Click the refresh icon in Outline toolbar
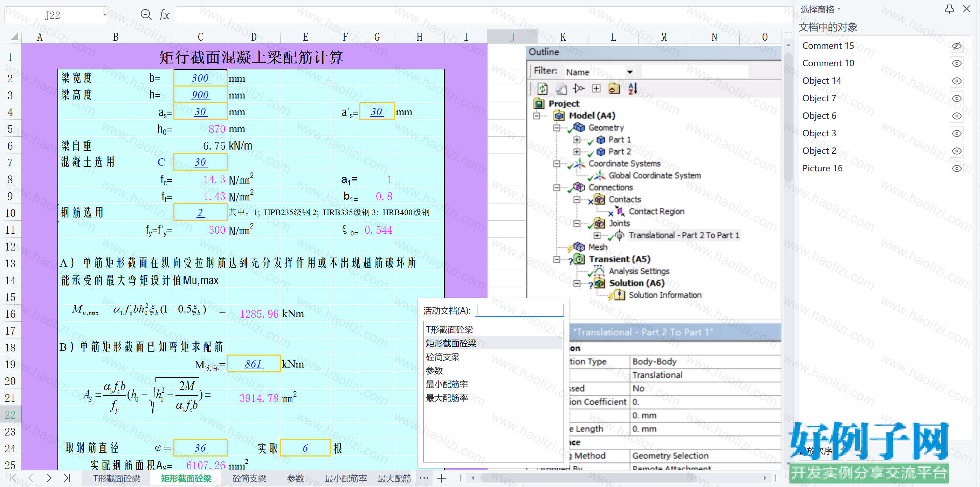Viewport: 980px width, 487px height. pyautogui.click(x=543, y=89)
